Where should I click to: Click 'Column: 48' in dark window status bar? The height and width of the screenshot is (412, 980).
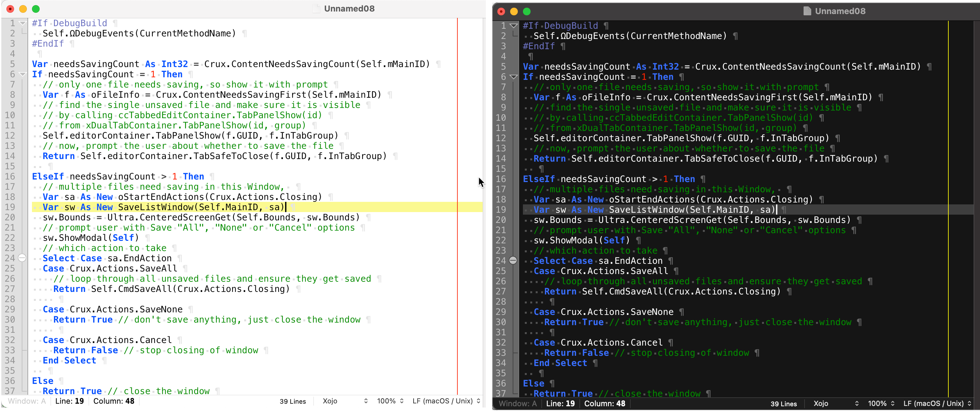click(605, 404)
